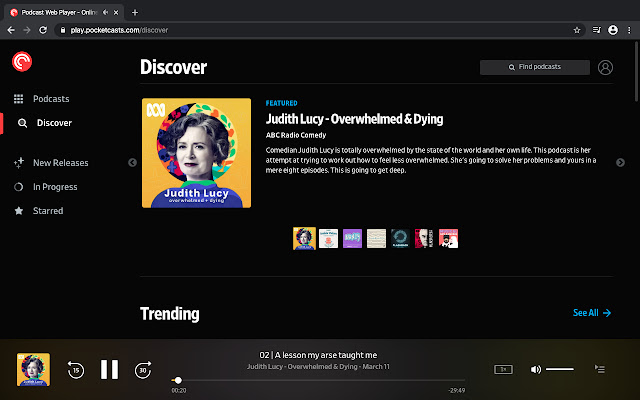Viewport: 640px width, 400px height.
Task: Mute tab audio icon on tab
Action: point(105,13)
